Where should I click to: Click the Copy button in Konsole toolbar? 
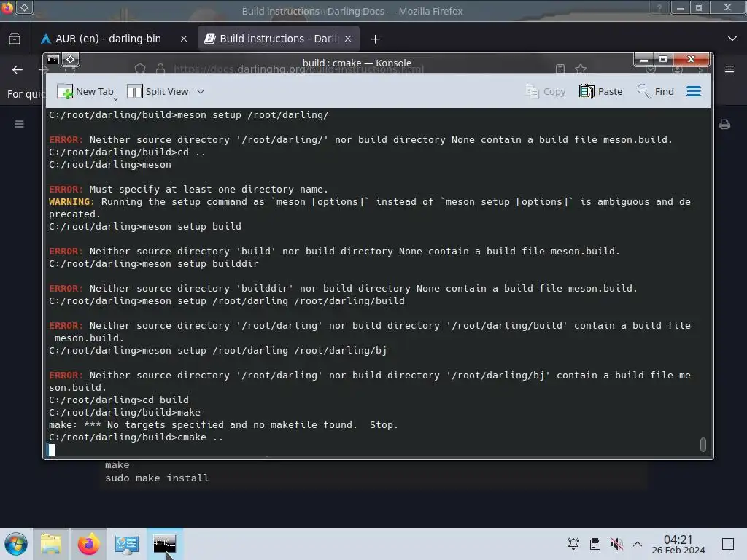coord(545,91)
